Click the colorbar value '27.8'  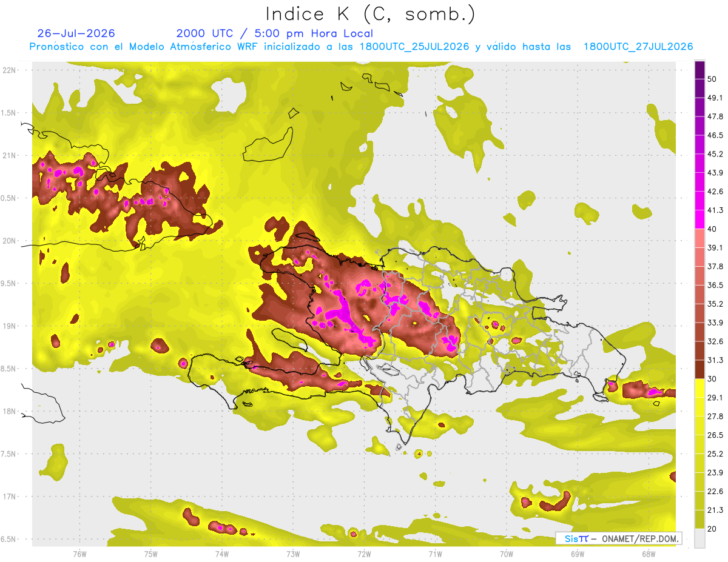(715, 416)
